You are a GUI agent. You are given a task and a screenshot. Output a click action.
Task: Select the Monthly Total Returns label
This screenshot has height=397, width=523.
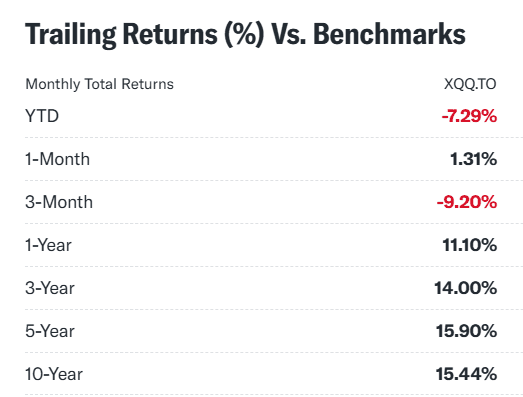pos(99,84)
